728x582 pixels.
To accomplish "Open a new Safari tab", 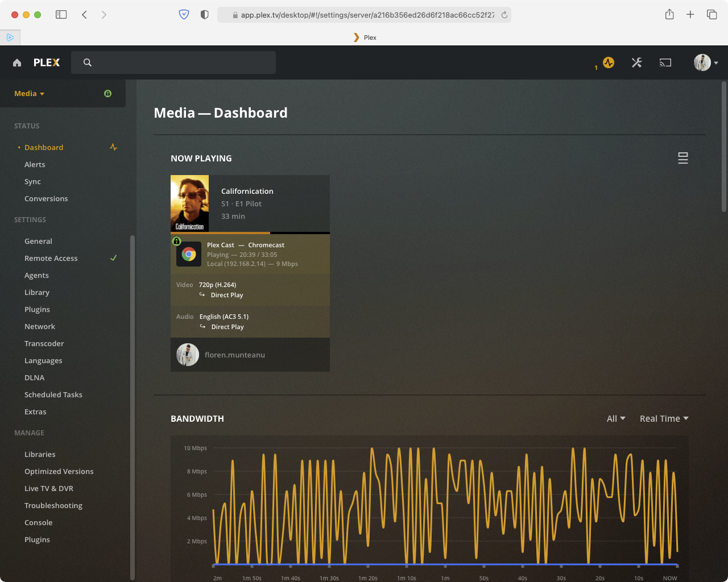I will pyautogui.click(x=690, y=15).
